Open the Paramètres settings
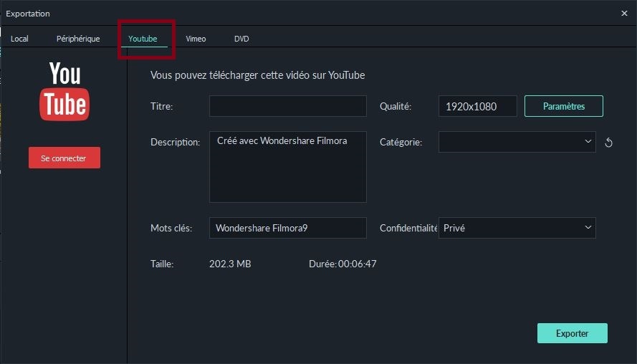 tap(563, 106)
